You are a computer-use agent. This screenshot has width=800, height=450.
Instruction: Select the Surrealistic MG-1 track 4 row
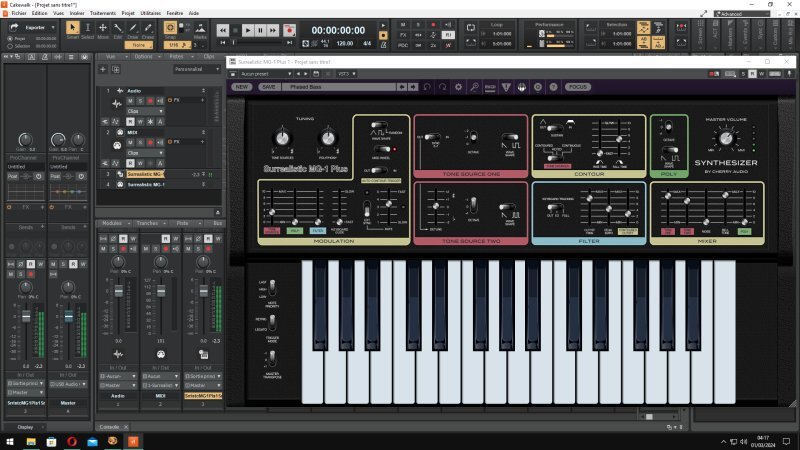pyautogui.click(x=159, y=185)
